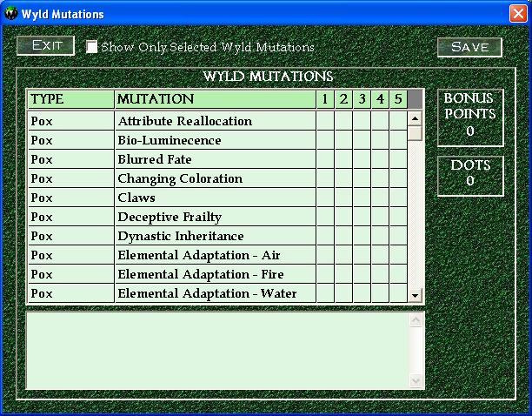Screen dimensions: 532x416
Task: Select the Attribute Reallocation mutation row
Action: click(x=184, y=121)
